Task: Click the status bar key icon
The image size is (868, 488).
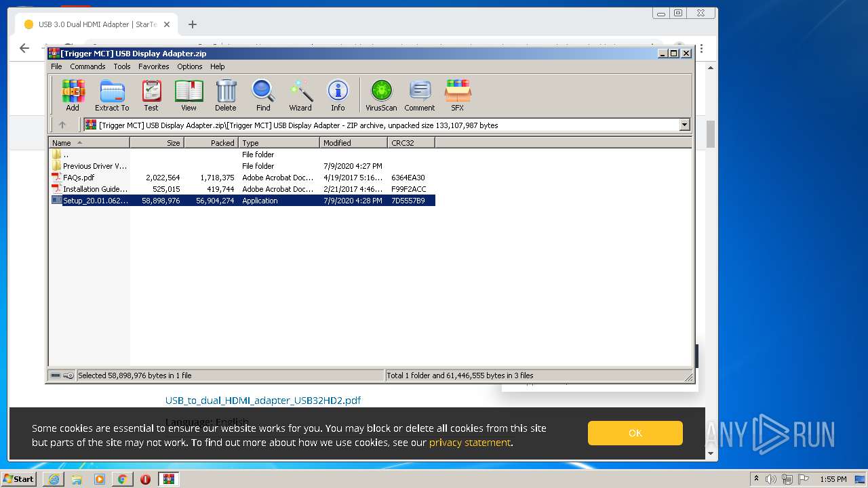Action: (68, 375)
